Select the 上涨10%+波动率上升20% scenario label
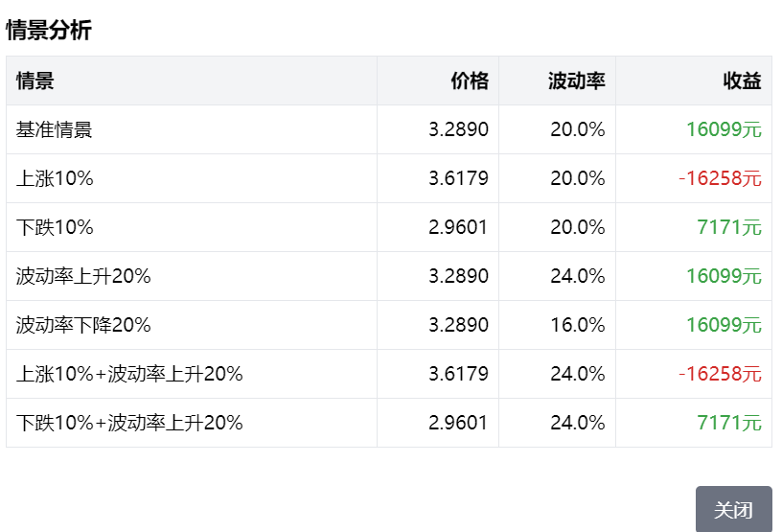The image size is (782, 532). tap(129, 374)
